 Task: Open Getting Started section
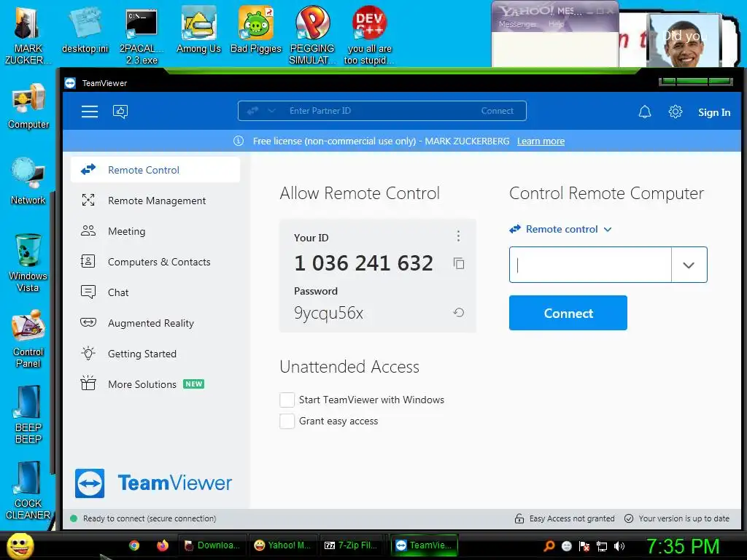point(155,354)
